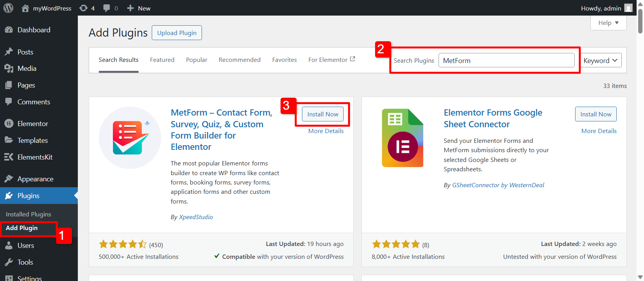Open Elementor Forms Google Sheet Connector title

coord(493,118)
